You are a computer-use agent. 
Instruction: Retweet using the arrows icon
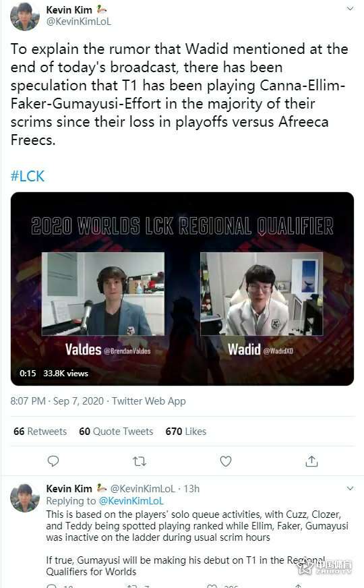tap(140, 461)
